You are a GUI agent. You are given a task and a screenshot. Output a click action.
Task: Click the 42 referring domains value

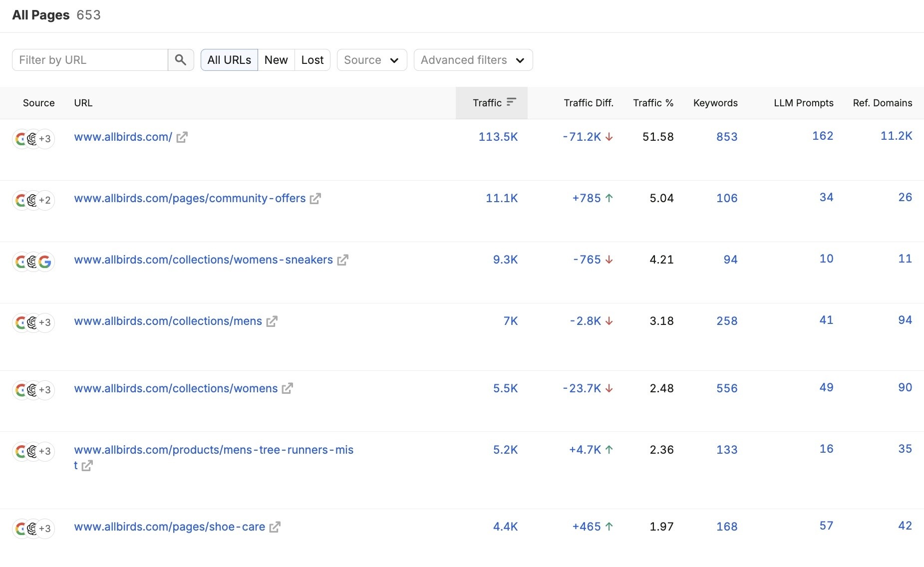click(905, 526)
